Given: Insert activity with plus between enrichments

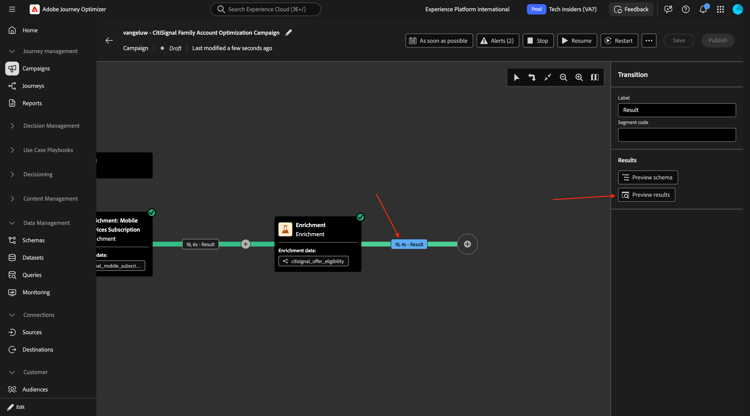Looking at the screenshot, I should coord(245,244).
